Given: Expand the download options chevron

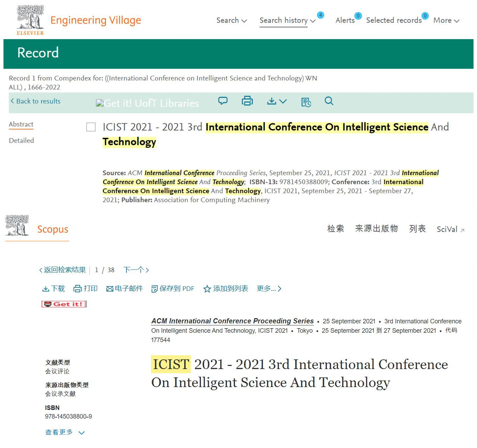Looking at the screenshot, I should (283, 101).
